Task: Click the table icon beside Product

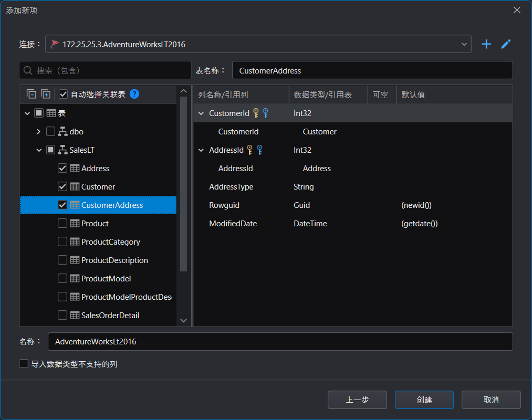Action: [x=75, y=223]
